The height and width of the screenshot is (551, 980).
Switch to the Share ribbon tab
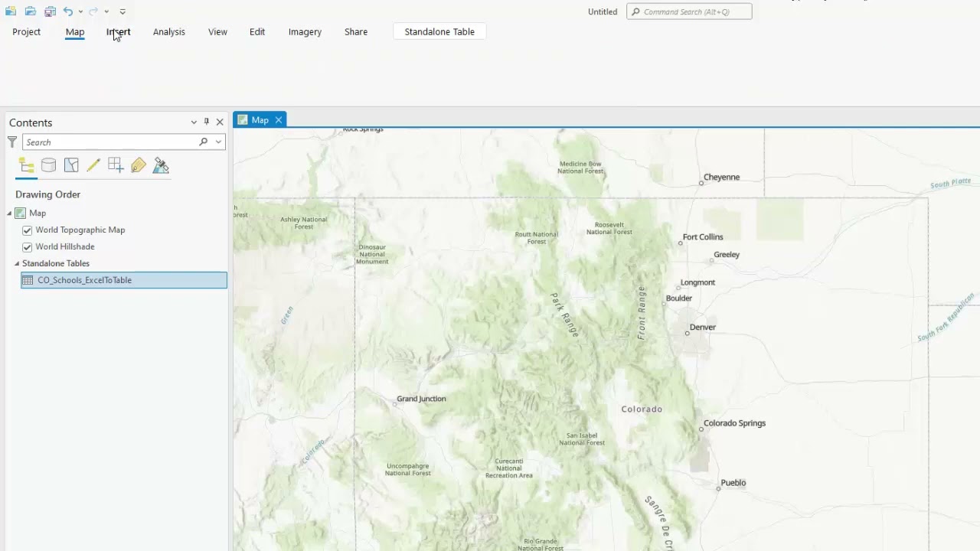pyautogui.click(x=356, y=31)
